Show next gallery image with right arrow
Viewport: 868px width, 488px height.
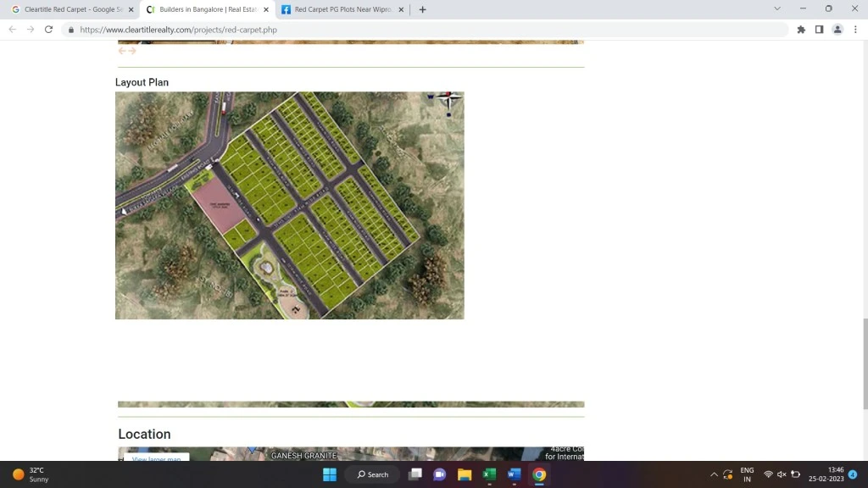131,51
